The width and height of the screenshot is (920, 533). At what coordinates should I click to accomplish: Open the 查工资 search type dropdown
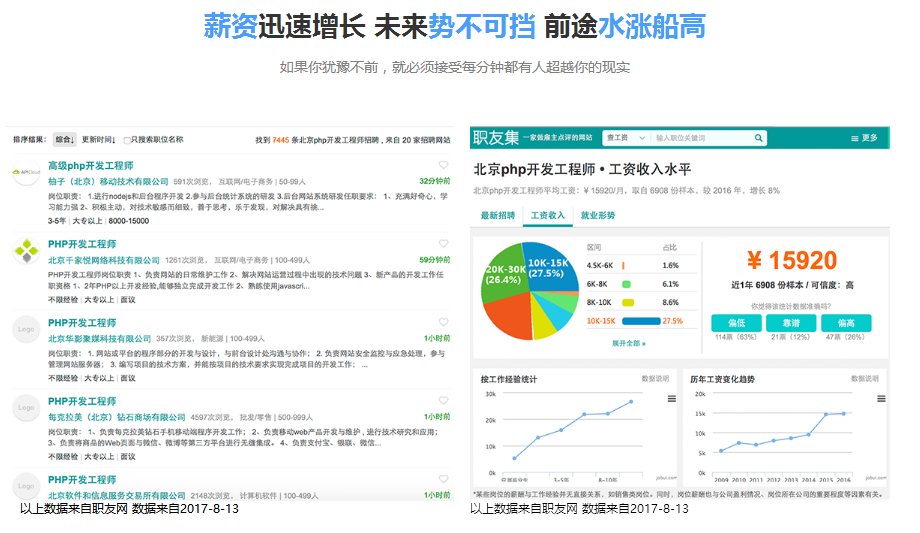pos(625,138)
